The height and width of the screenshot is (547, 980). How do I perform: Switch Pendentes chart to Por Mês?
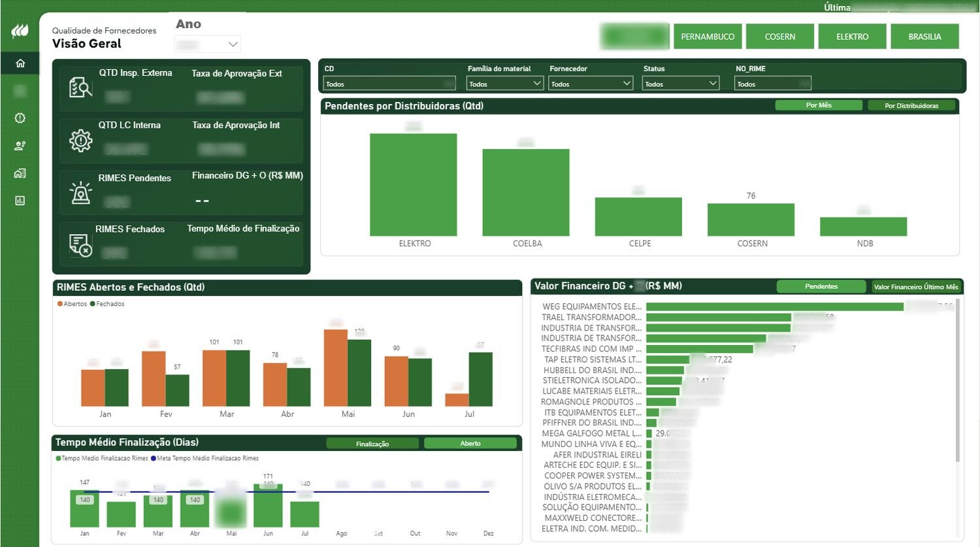(819, 105)
